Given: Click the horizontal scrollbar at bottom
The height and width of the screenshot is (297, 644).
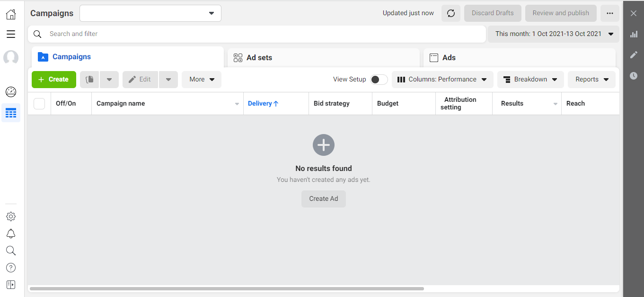Looking at the screenshot, I should pos(227,288).
